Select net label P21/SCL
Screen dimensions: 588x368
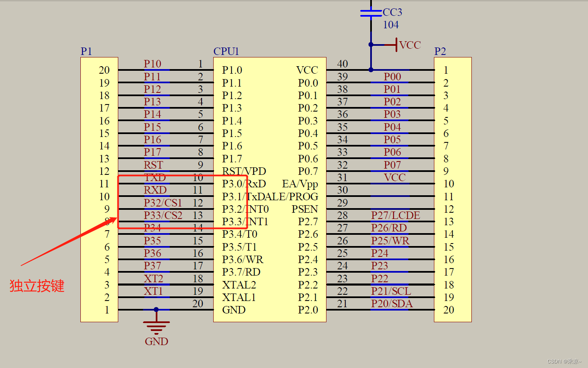click(391, 291)
